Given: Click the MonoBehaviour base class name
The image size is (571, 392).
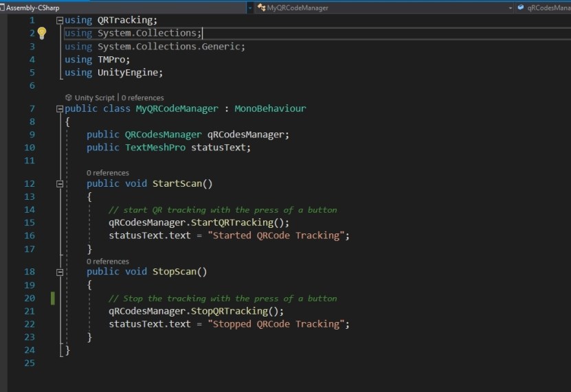Looking at the screenshot, I should pyautogui.click(x=270, y=108).
